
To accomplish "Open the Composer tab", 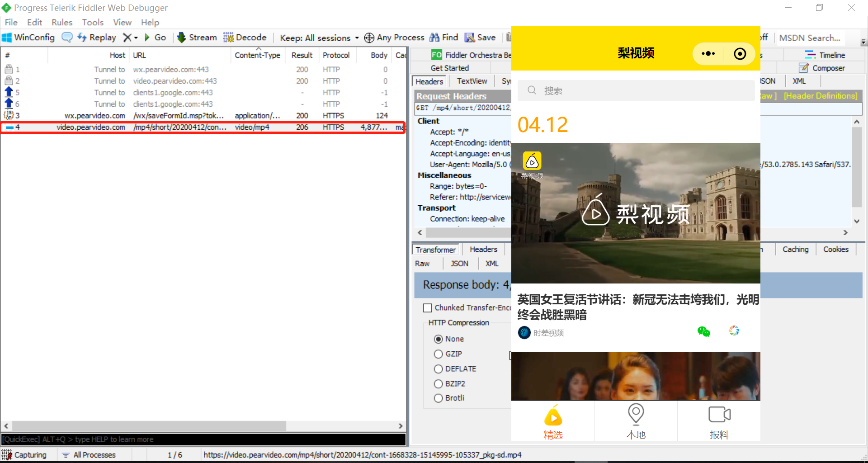I will [822, 68].
